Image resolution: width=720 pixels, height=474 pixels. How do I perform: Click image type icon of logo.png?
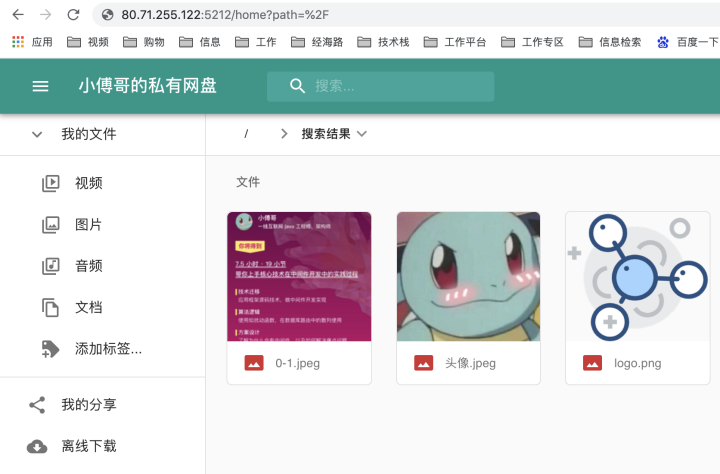pos(592,363)
